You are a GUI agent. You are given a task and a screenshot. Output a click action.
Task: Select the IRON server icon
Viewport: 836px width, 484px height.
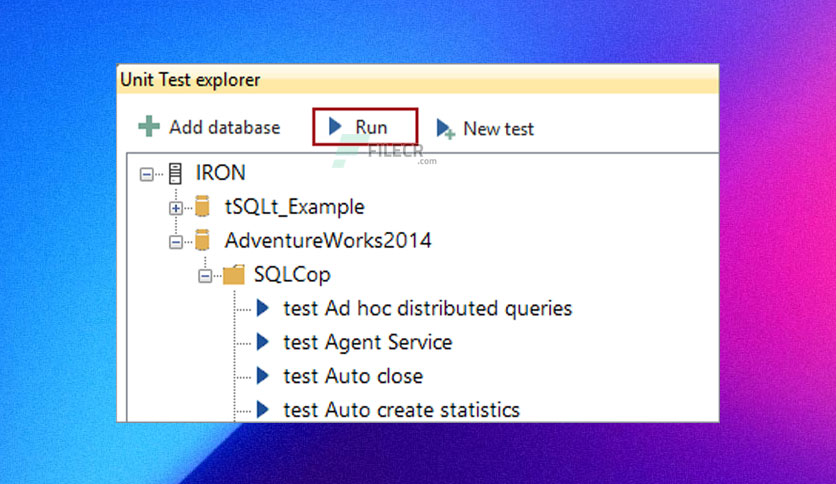pyautogui.click(x=175, y=173)
